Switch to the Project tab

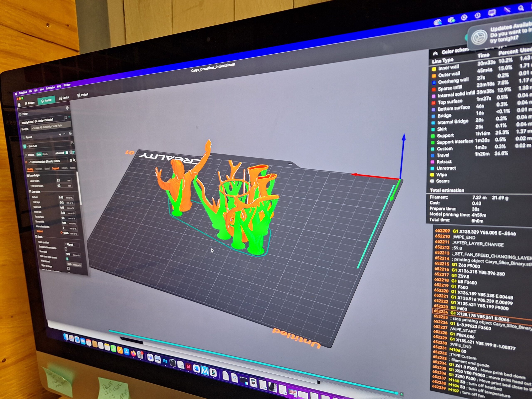click(83, 95)
